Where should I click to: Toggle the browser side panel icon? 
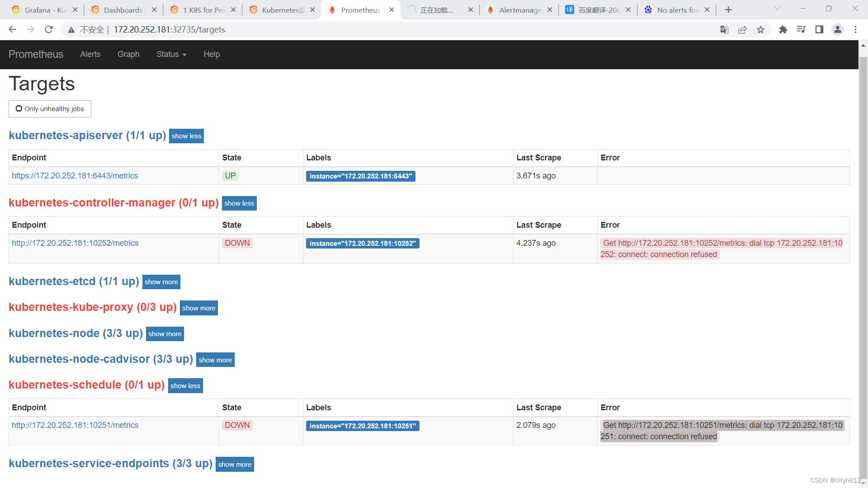[x=819, y=29]
